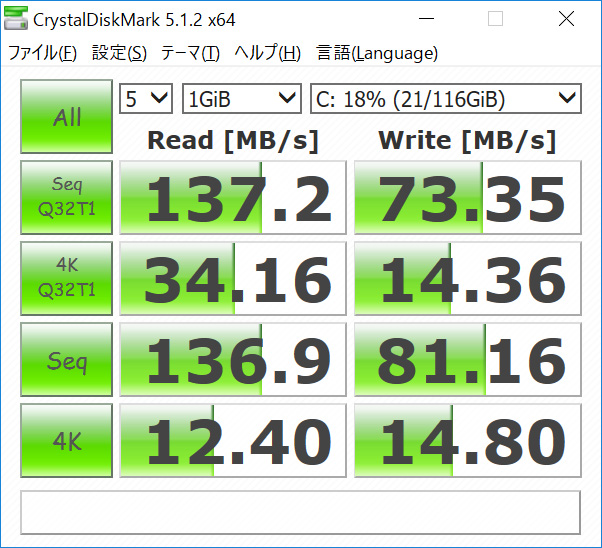This screenshot has width=602, height=548.
Task: Select the 4K read value 12.40
Action: pos(233,440)
